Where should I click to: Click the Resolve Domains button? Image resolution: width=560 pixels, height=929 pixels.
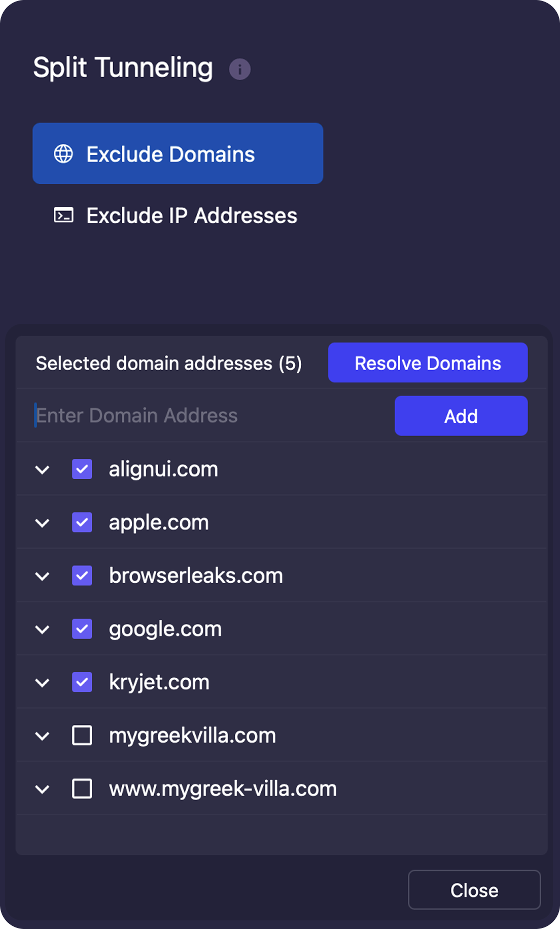point(428,362)
